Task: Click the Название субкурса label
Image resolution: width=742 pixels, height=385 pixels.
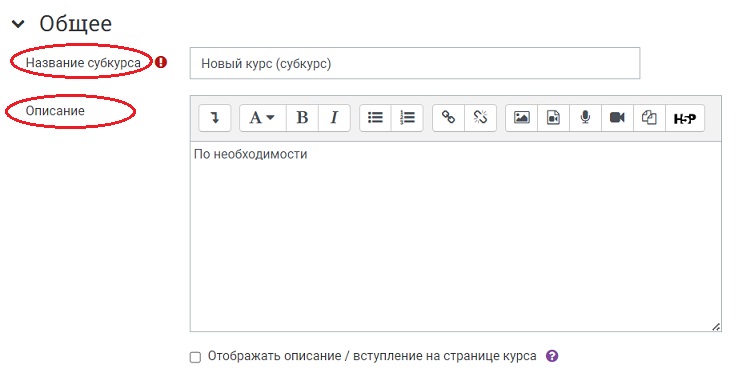Action: coord(83,62)
